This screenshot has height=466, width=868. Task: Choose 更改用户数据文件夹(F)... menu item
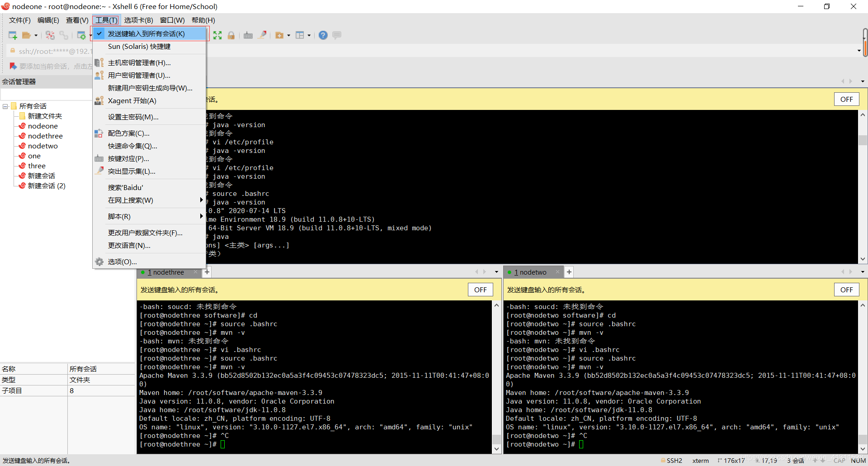coord(150,233)
